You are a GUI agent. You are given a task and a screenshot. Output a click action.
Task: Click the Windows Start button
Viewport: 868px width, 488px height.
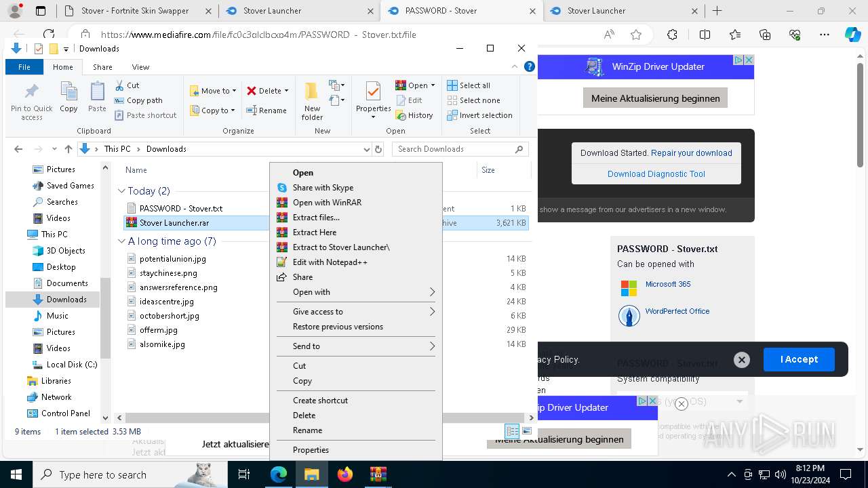click(16, 474)
